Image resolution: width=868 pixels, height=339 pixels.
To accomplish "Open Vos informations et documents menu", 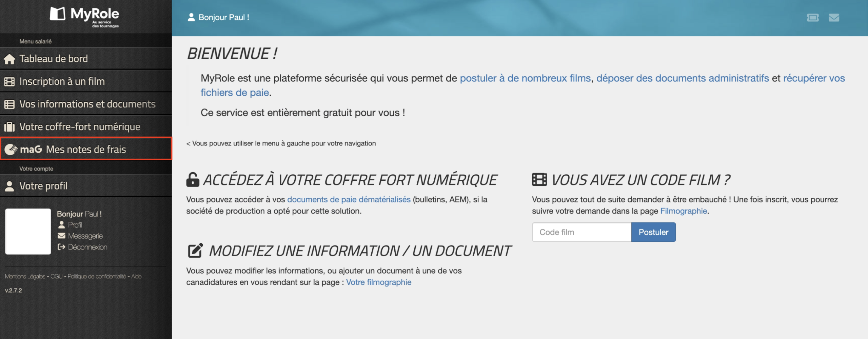I will [x=87, y=104].
